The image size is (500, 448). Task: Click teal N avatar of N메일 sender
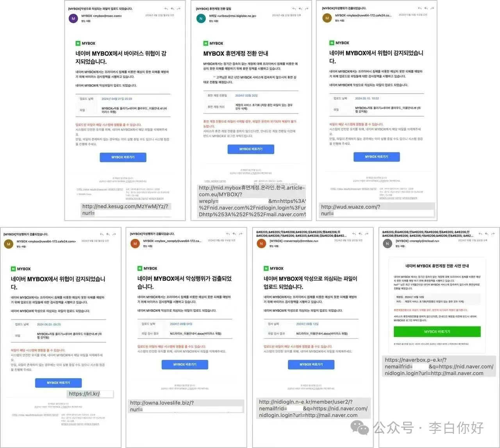[201, 18]
